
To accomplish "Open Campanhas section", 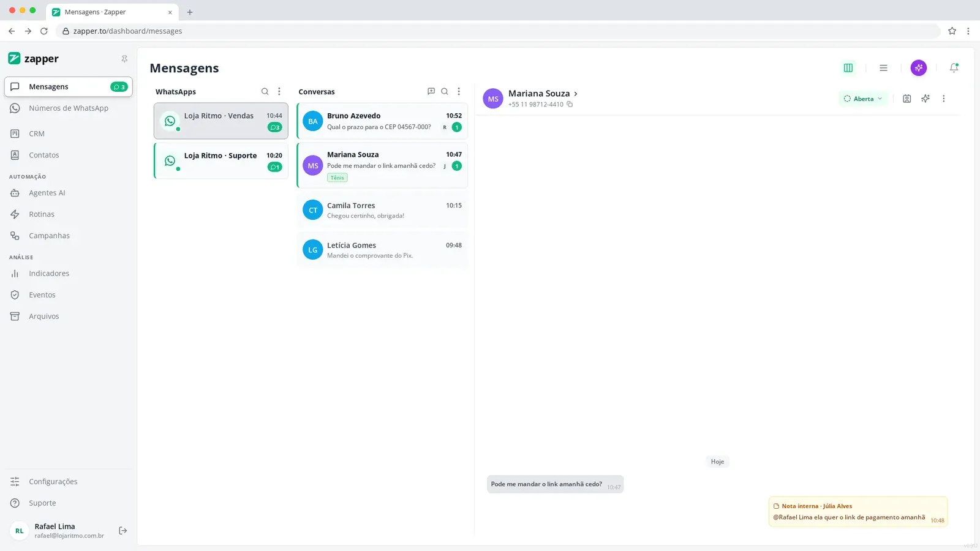I will [68, 236].
